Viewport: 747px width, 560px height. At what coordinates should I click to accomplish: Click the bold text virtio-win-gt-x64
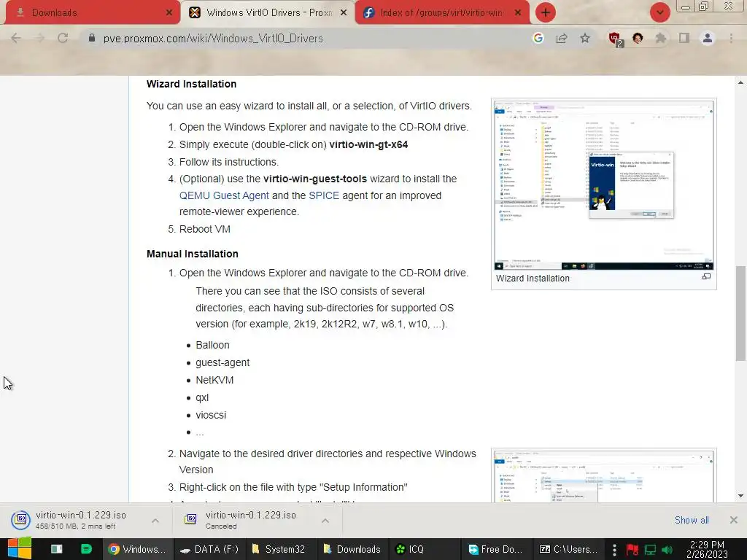(368, 145)
